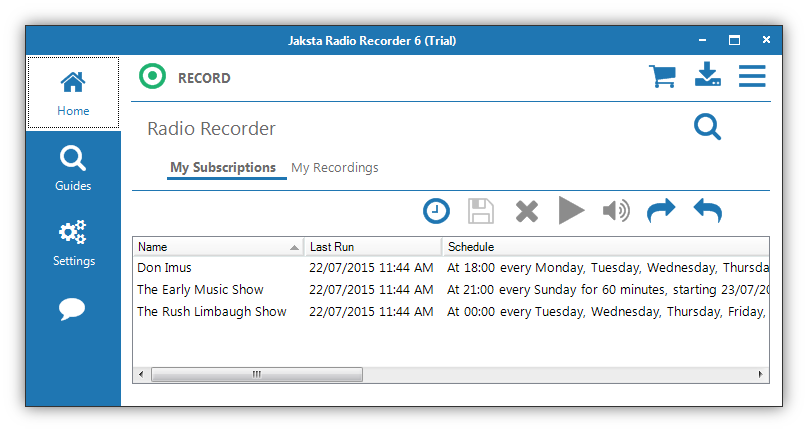Click the Schedule column header
808x432 pixels.
pos(606,247)
